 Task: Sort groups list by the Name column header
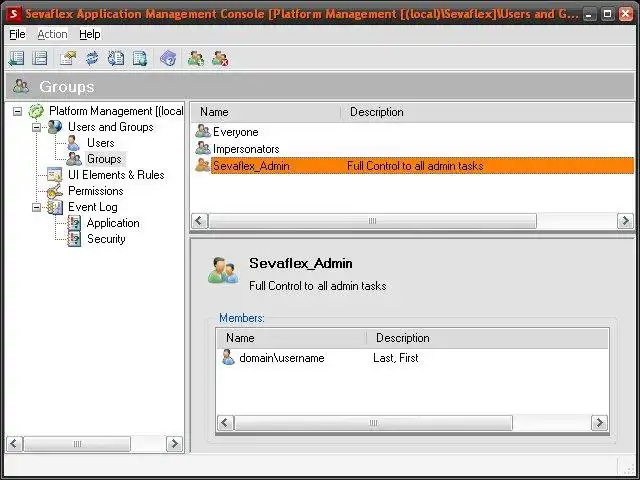point(266,112)
